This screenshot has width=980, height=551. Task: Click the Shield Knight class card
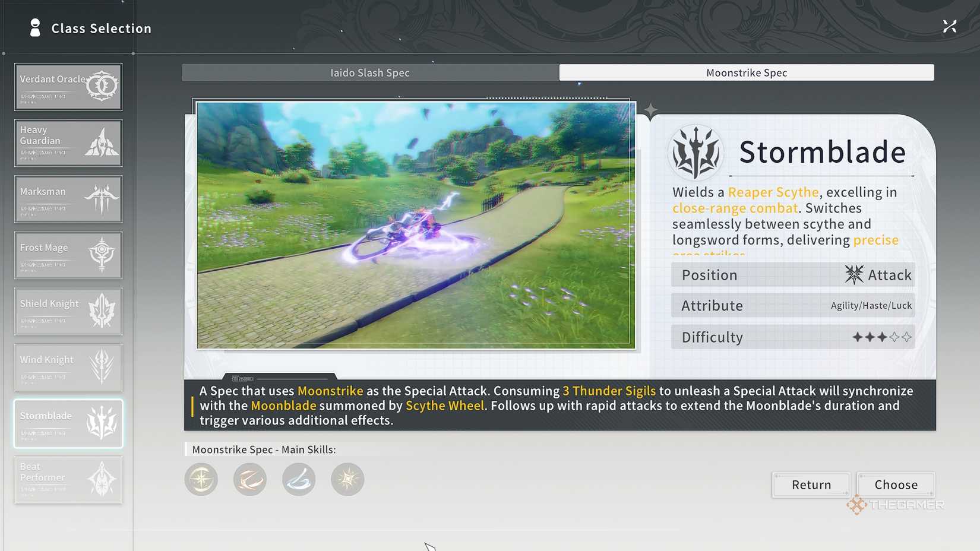tap(68, 311)
